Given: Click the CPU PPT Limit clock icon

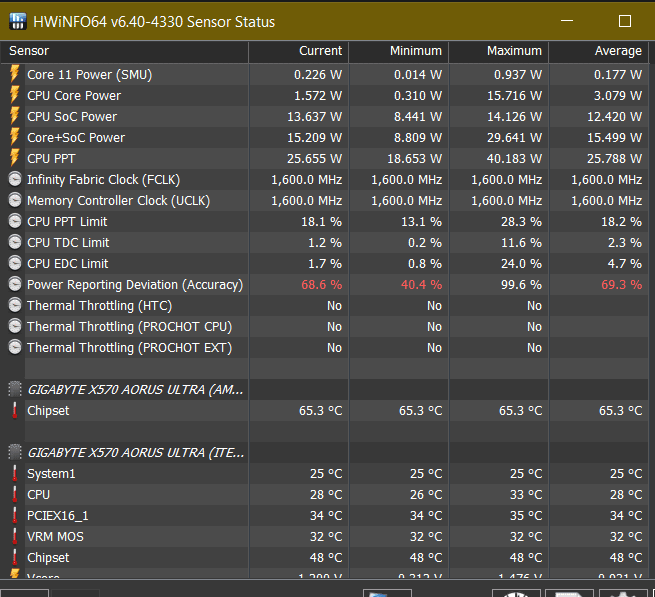Looking at the screenshot, I should (15, 221).
